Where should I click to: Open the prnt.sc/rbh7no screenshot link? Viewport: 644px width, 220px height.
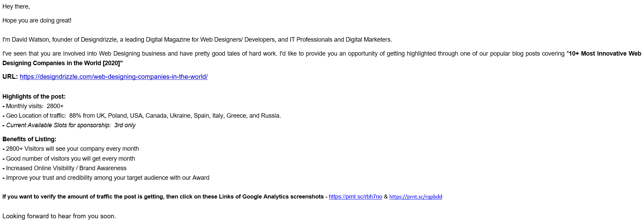355,197
